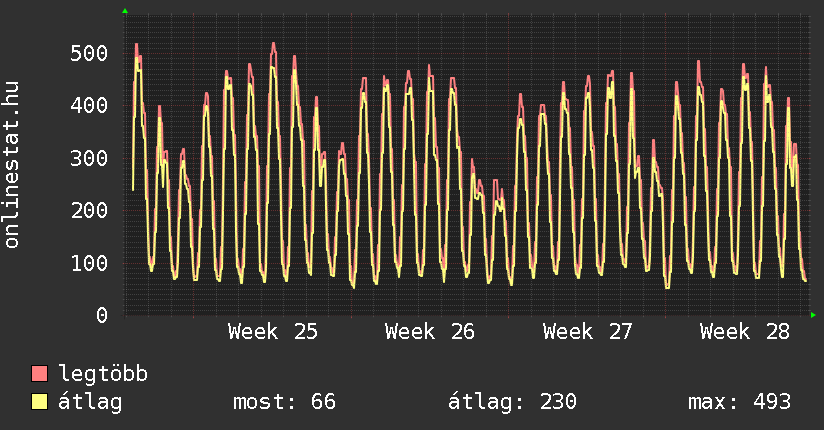Click the 500 y-axis value

(89, 53)
